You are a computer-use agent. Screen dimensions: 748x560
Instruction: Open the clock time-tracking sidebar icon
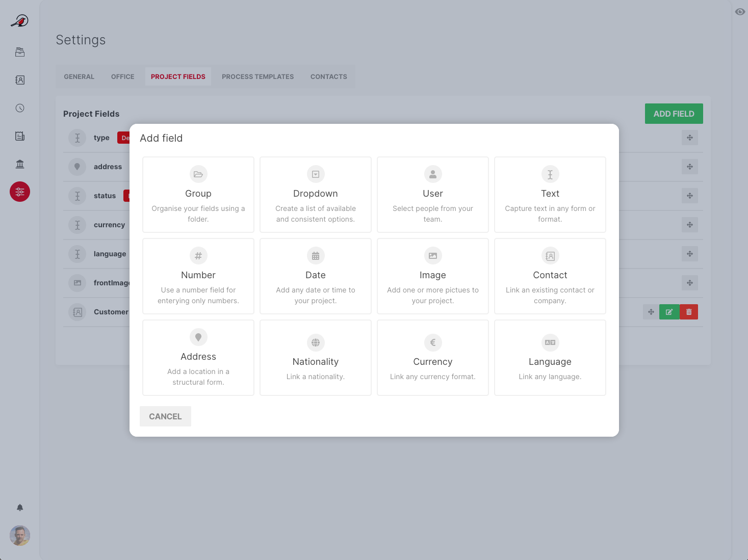coord(20,108)
